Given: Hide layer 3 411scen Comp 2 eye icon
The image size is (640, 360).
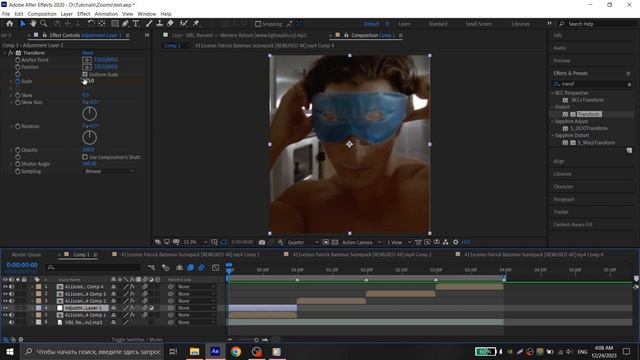Looking at the screenshot, I should [x=5, y=301].
